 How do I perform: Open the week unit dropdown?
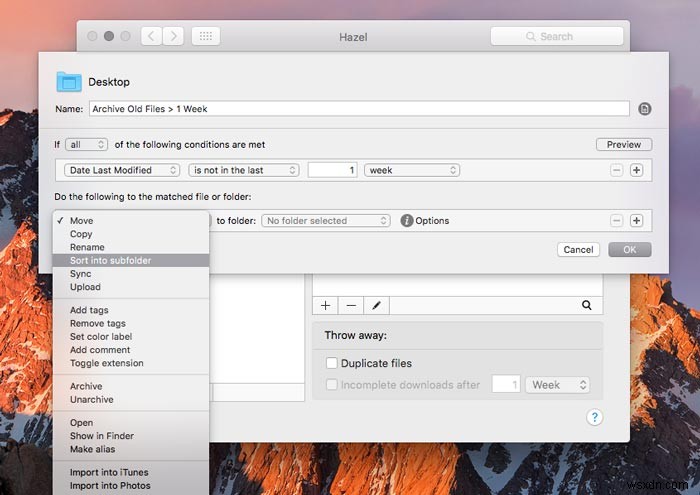[x=412, y=170]
